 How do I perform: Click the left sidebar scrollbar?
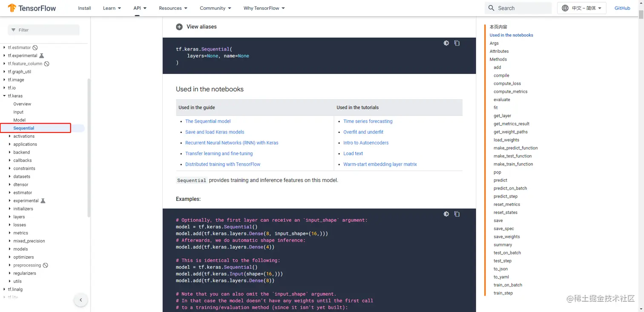(x=89, y=148)
